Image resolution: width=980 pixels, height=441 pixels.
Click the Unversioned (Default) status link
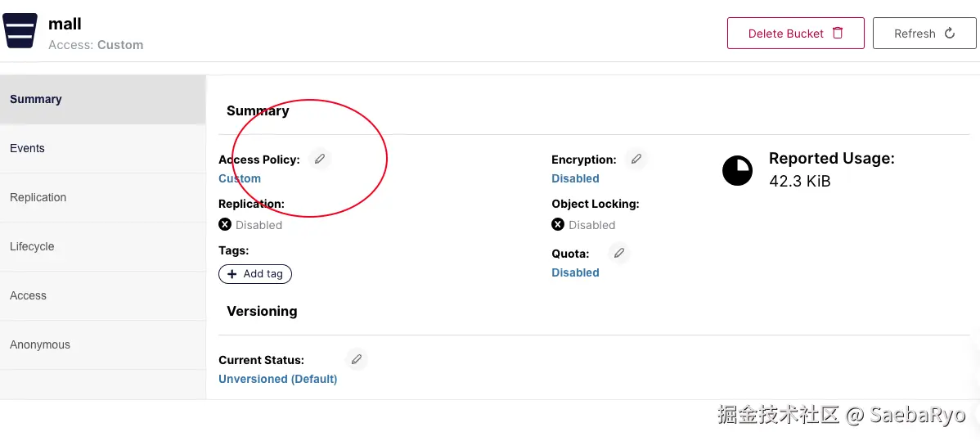tap(278, 379)
